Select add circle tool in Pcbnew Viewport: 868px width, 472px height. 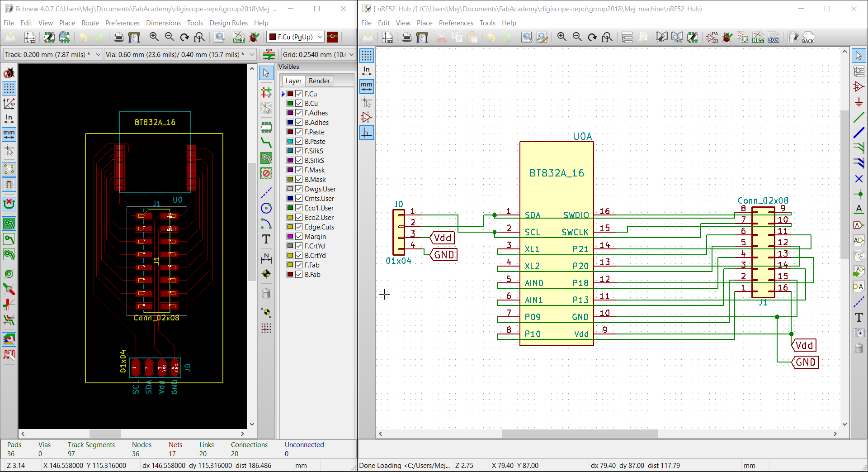click(266, 208)
